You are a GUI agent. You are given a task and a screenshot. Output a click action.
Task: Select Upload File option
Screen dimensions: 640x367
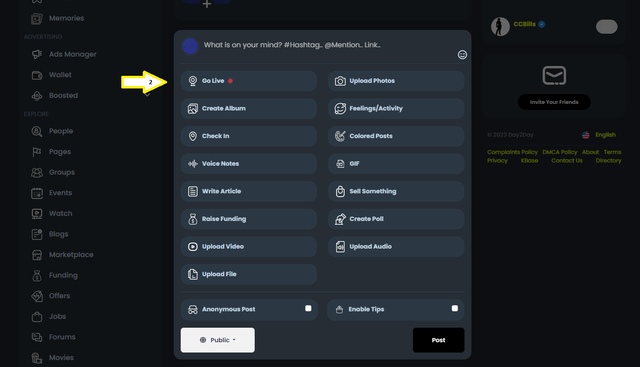[x=249, y=274]
